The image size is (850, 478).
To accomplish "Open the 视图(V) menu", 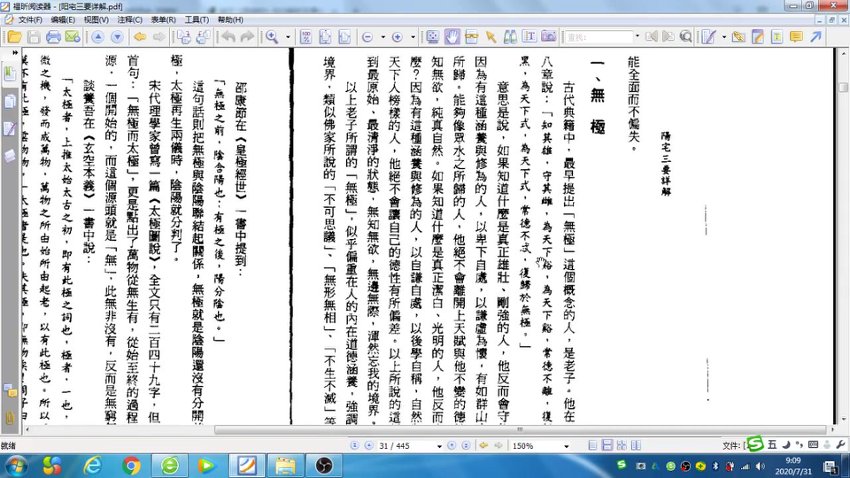I will click(x=96, y=20).
